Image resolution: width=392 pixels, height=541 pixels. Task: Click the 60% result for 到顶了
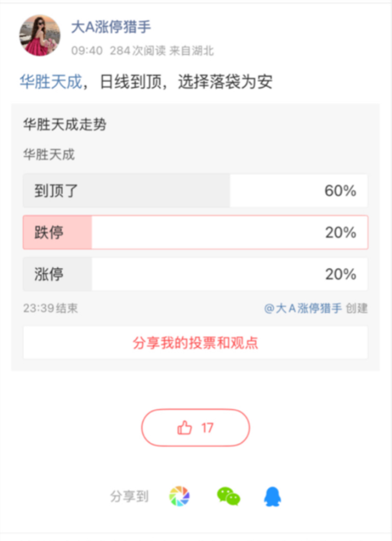click(340, 191)
